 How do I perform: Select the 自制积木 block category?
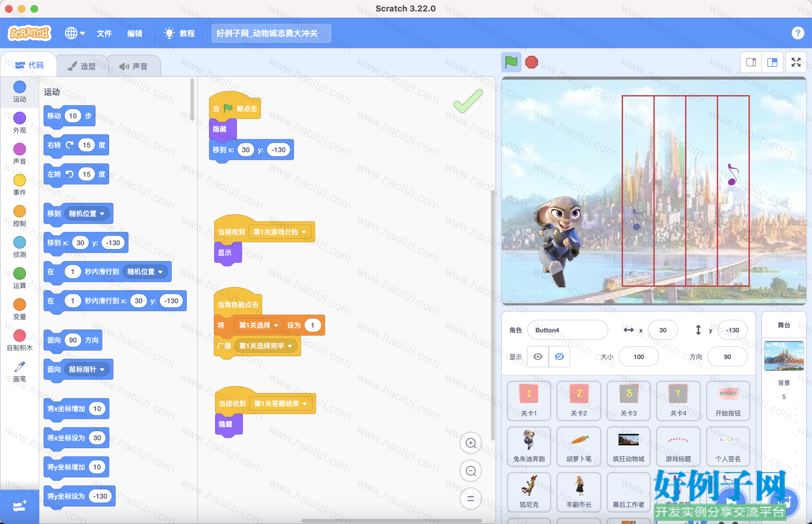click(x=19, y=340)
